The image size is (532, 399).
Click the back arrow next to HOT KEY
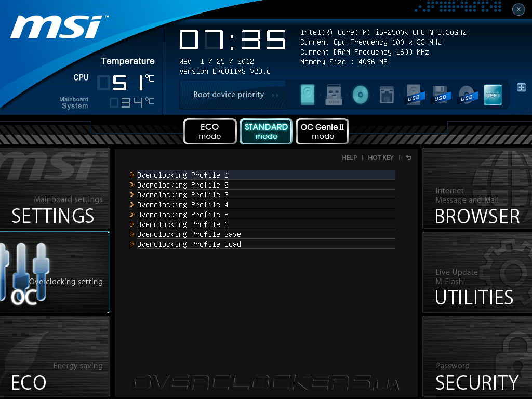tap(408, 158)
